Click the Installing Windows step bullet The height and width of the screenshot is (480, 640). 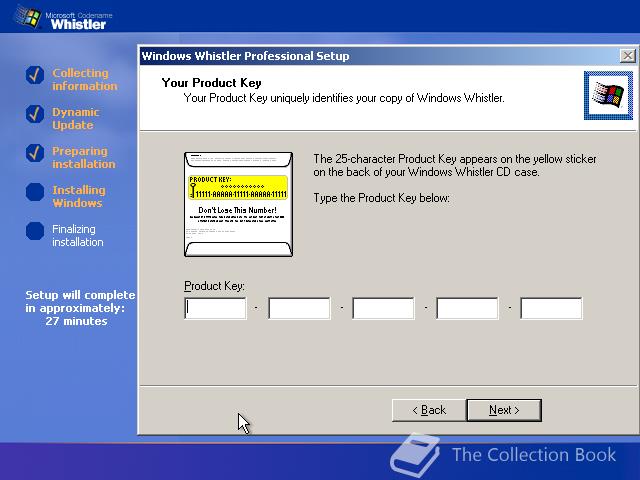pyautogui.click(x=35, y=192)
